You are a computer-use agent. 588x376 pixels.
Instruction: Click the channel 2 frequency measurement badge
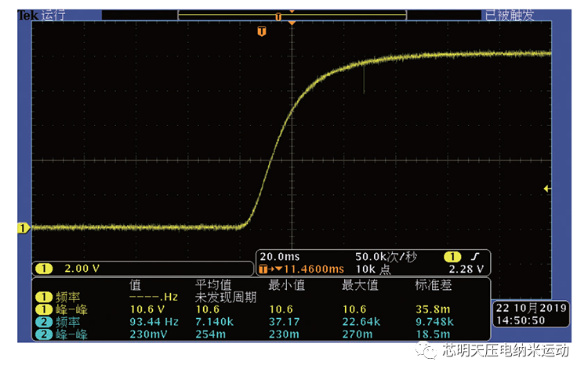(44, 322)
